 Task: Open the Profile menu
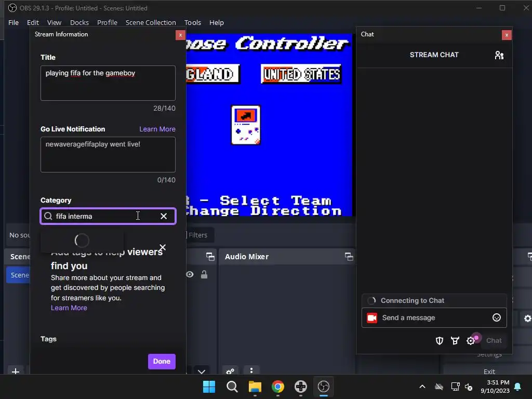107,23
